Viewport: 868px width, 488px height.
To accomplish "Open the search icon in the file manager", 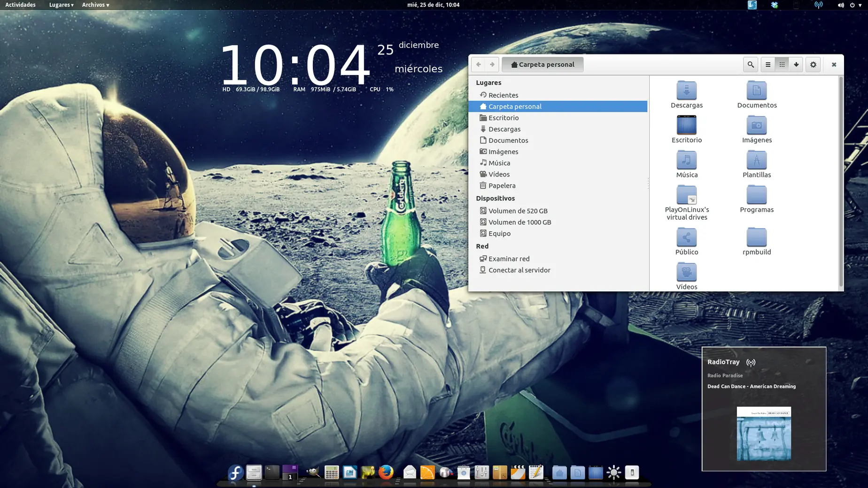I will (x=751, y=64).
